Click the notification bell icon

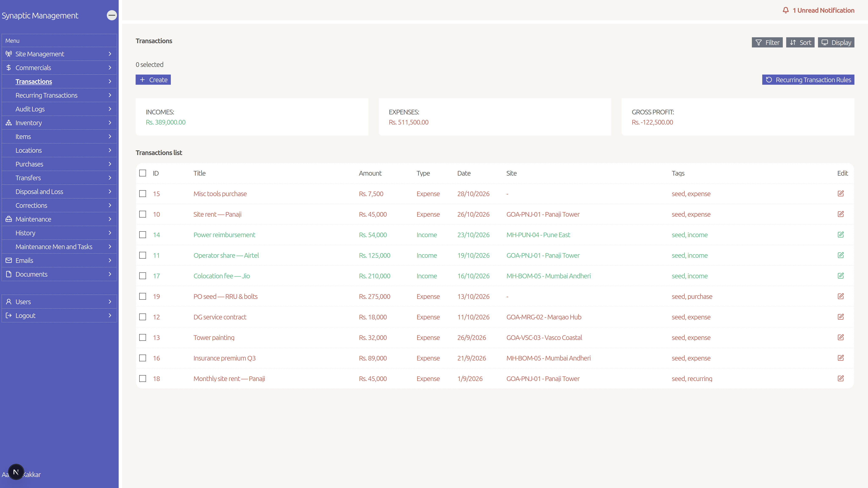tap(785, 10)
